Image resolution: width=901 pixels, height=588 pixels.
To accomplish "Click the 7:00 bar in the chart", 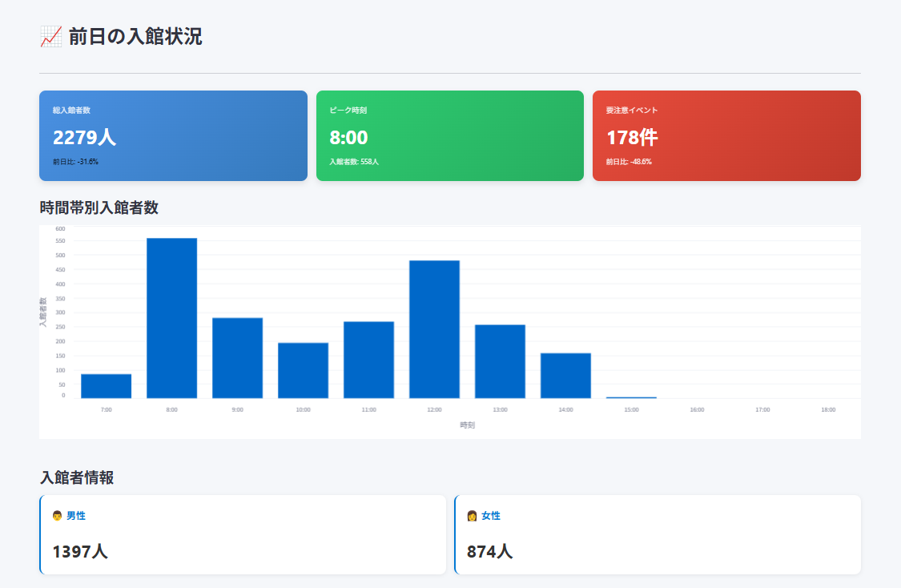I will (x=106, y=386).
